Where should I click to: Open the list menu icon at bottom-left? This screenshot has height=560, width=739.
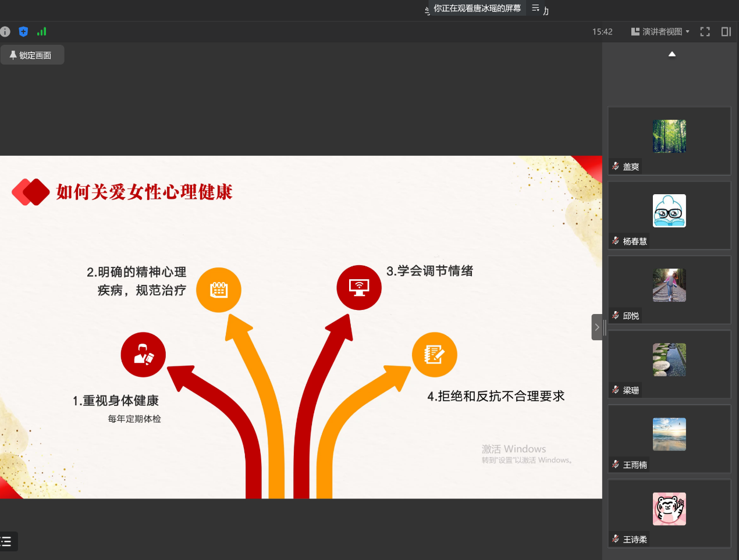point(7,541)
